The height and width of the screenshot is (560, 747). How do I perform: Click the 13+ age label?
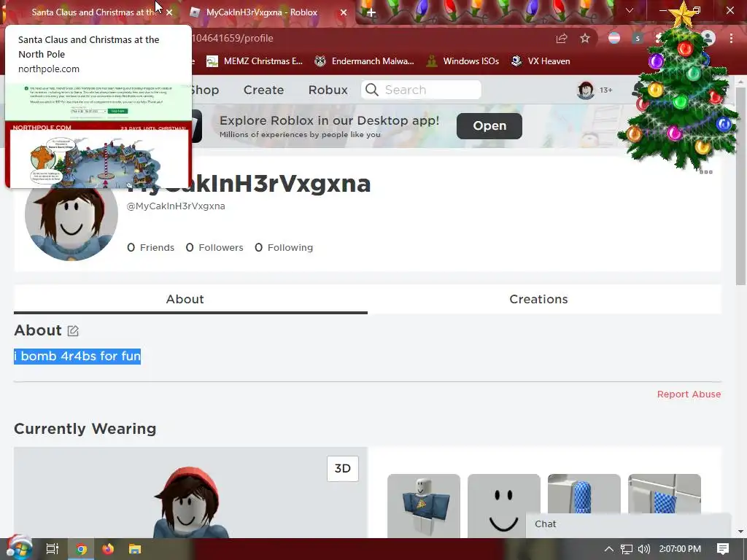coord(606,90)
